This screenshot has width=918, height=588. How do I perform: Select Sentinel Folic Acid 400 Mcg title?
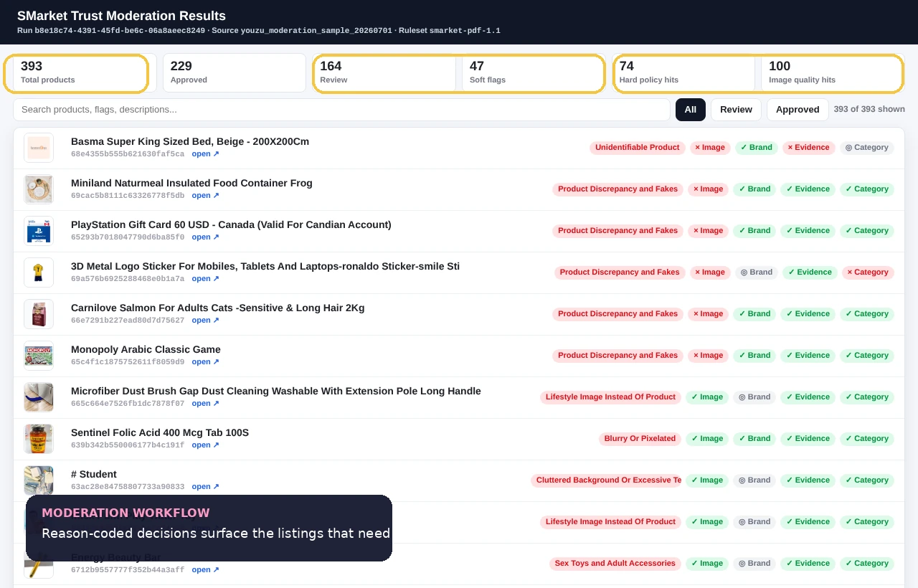pos(160,433)
